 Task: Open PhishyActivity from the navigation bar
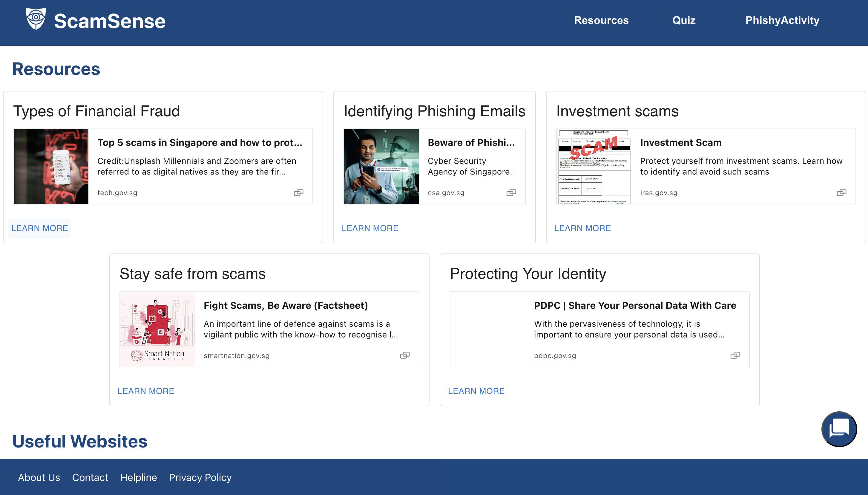(782, 20)
